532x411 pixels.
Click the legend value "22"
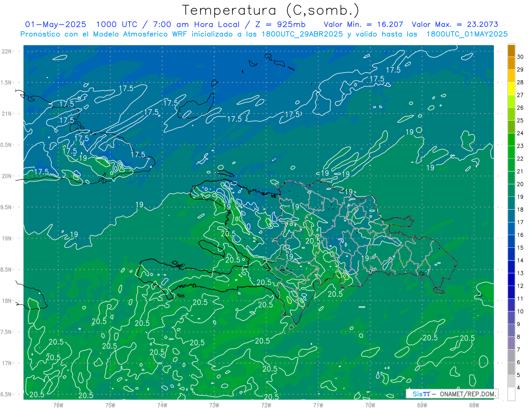tap(520, 159)
